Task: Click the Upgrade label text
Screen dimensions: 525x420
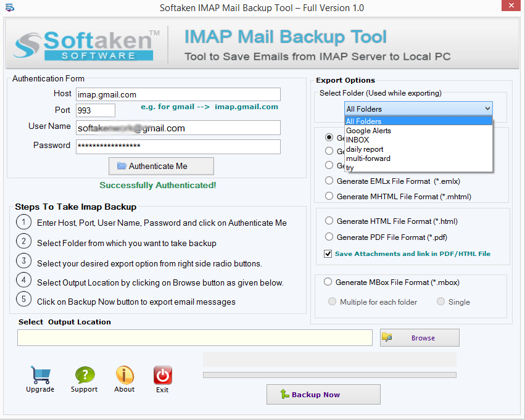Action: tap(40, 389)
